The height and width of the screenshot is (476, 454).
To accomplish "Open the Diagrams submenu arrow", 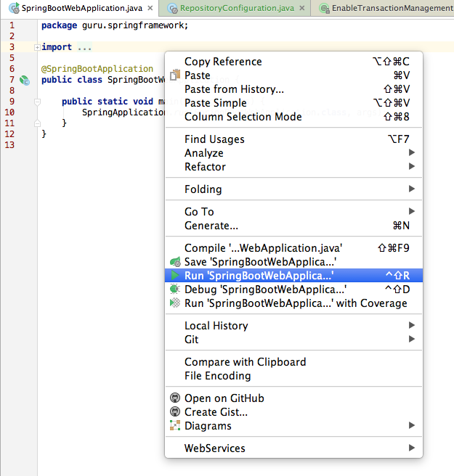I will click(x=412, y=425).
